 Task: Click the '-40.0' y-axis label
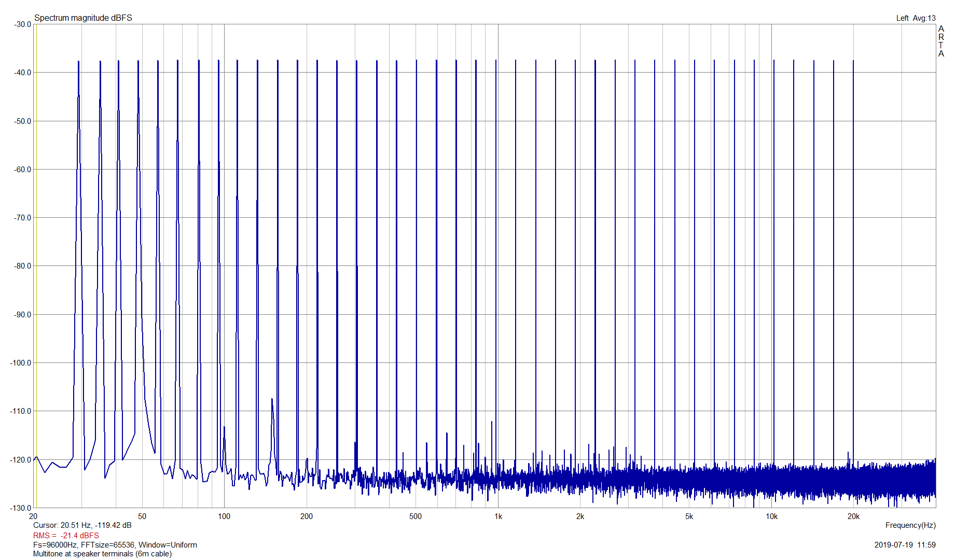coord(22,73)
